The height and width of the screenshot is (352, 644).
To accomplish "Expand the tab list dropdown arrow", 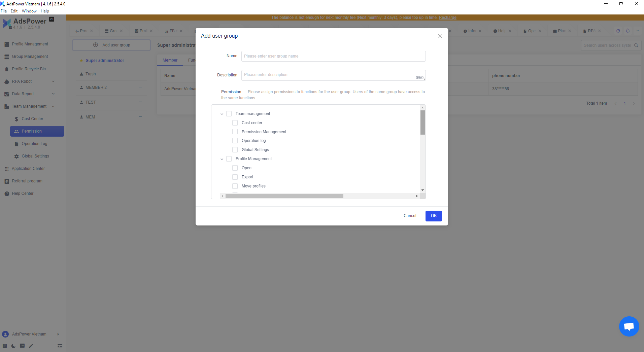I will tap(638, 31).
